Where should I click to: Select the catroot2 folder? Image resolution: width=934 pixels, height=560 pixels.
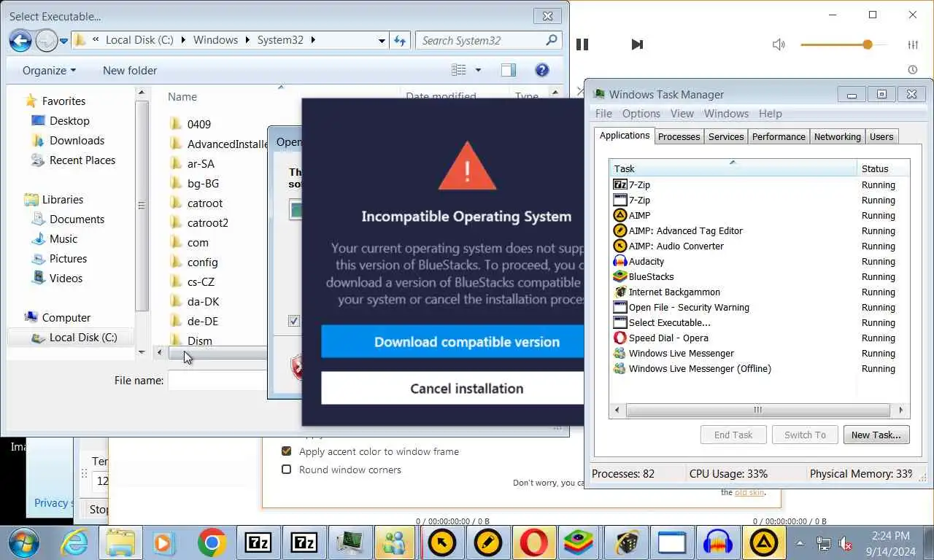(208, 223)
